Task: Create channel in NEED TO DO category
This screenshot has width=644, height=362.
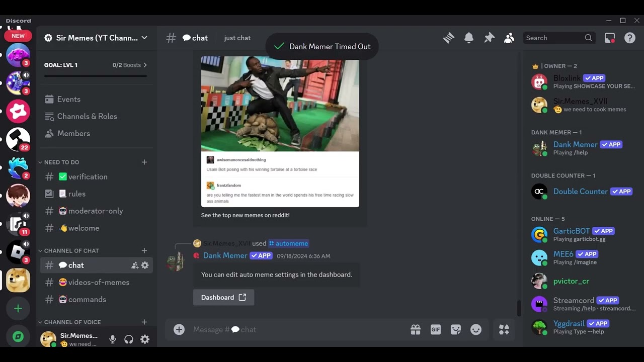Action: point(144,162)
